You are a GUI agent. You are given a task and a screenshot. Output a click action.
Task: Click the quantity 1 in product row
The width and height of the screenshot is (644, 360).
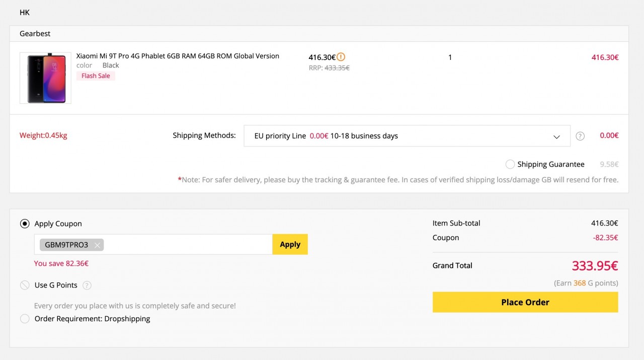pyautogui.click(x=450, y=57)
